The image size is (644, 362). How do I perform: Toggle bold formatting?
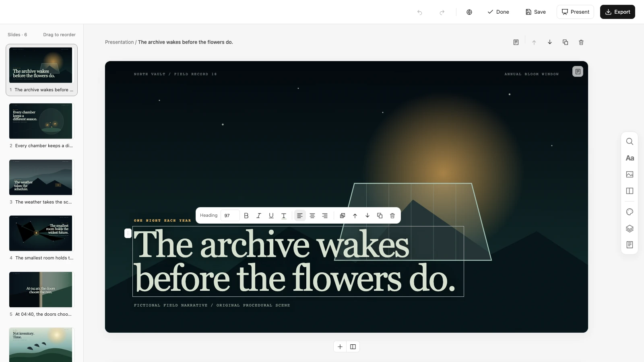(246, 216)
